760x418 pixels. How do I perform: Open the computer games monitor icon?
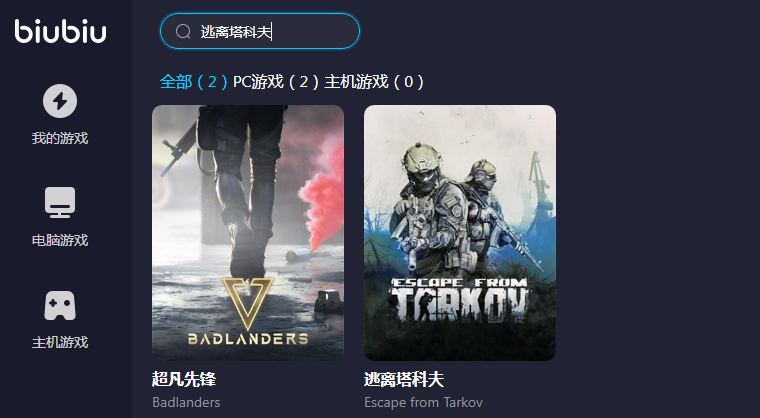point(60,202)
